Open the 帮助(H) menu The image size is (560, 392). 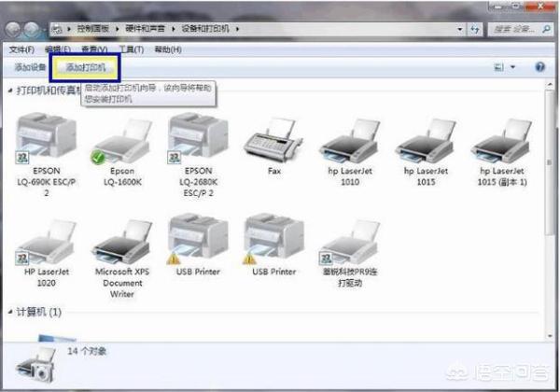[x=168, y=49]
